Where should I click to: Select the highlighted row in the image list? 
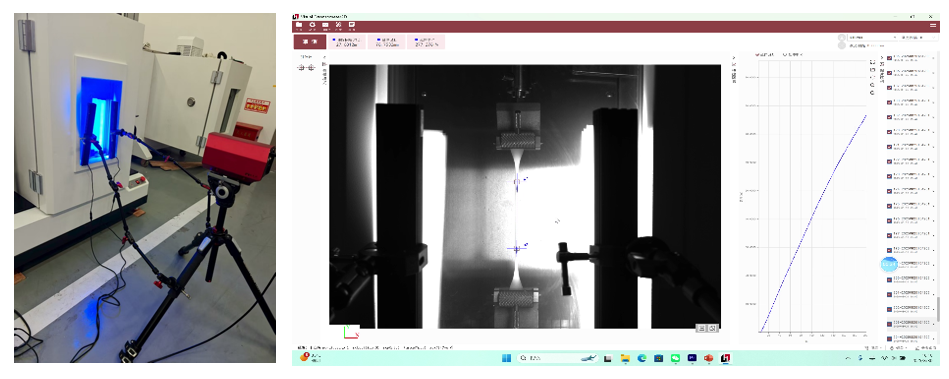click(911, 323)
